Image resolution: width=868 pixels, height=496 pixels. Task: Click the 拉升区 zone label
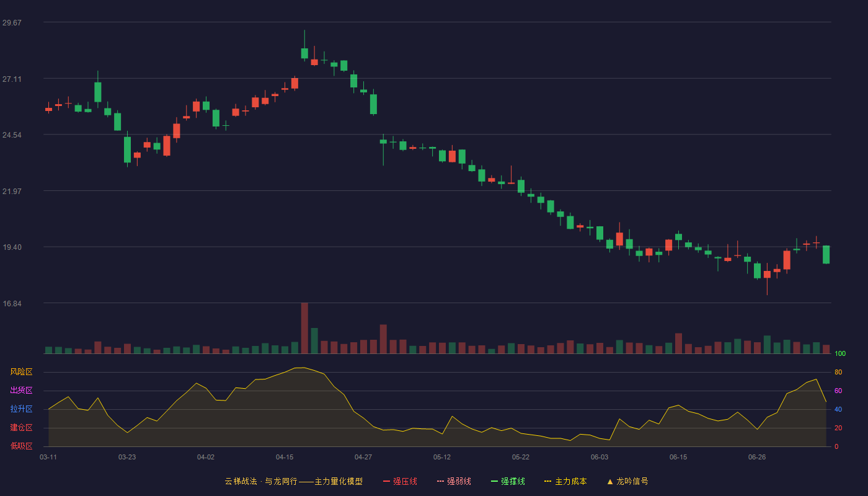tap(22, 409)
